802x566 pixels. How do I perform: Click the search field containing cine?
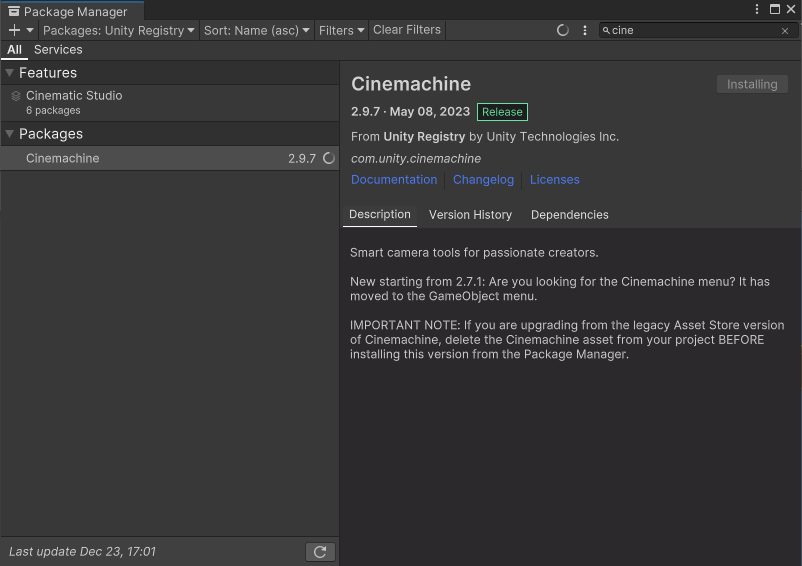(698, 30)
